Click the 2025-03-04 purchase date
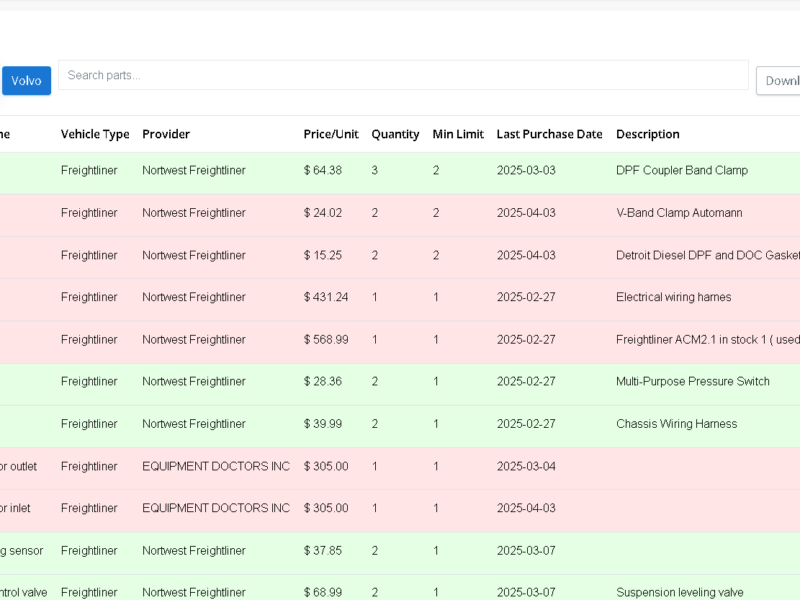Viewport: 800px width, 600px height. pyautogui.click(x=526, y=466)
